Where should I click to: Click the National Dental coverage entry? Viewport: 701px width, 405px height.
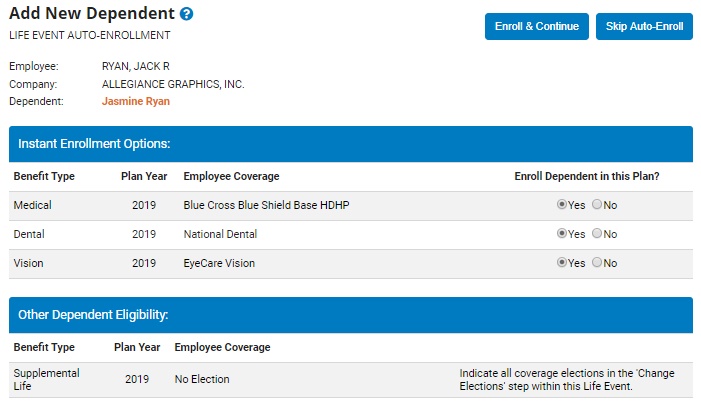coord(220,234)
